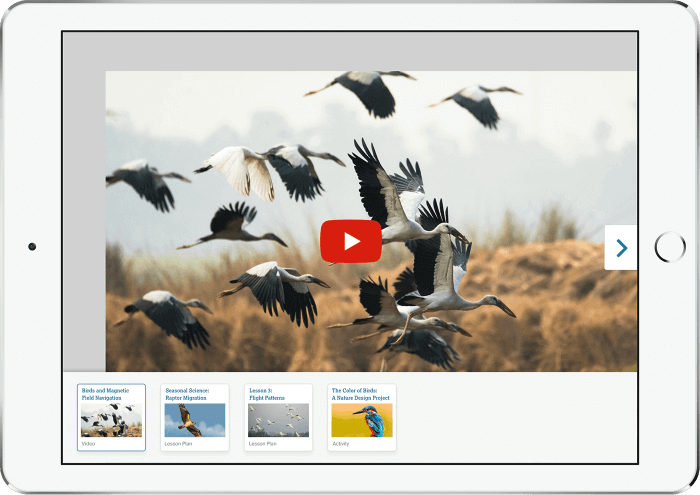Click the gray bar above the video
This screenshot has height=495, width=700.
click(350, 51)
